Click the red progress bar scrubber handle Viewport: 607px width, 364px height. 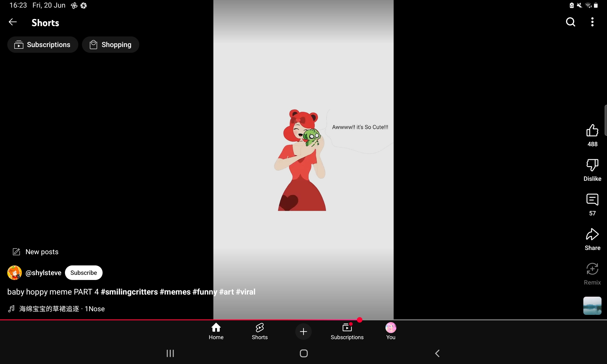point(360,320)
